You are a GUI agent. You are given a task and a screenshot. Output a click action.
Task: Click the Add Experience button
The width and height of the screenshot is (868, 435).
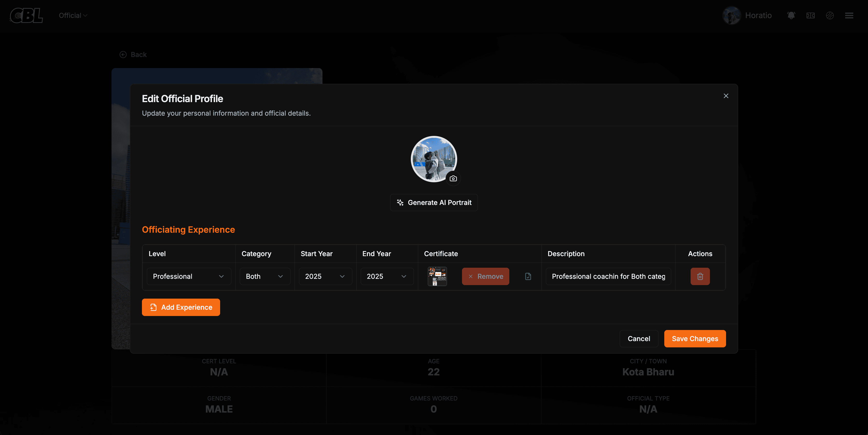pos(181,307)
